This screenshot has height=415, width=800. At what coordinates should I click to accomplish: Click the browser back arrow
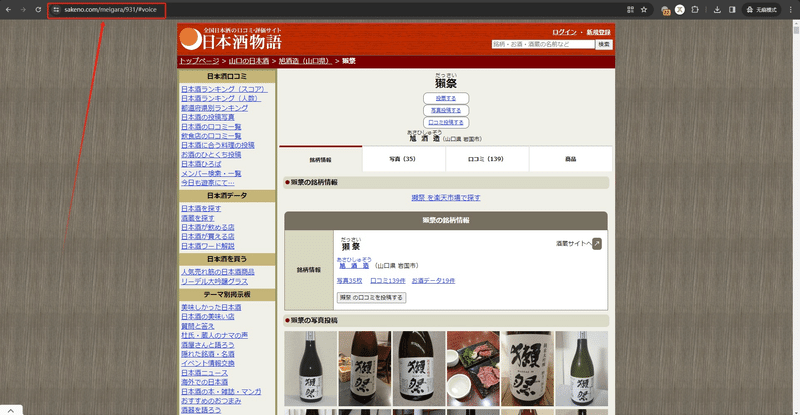pyautogui.click(x=8, y=10)
